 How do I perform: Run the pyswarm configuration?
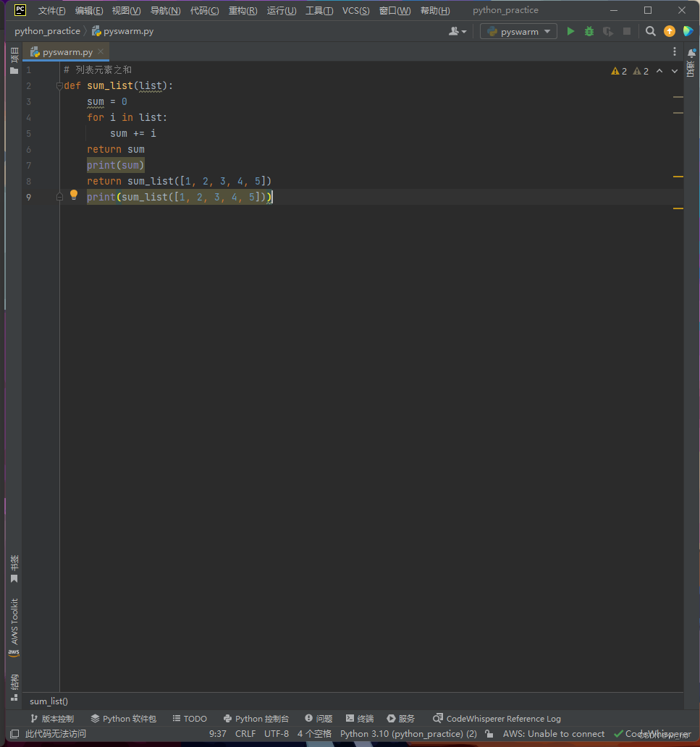(x=570, y=31)
